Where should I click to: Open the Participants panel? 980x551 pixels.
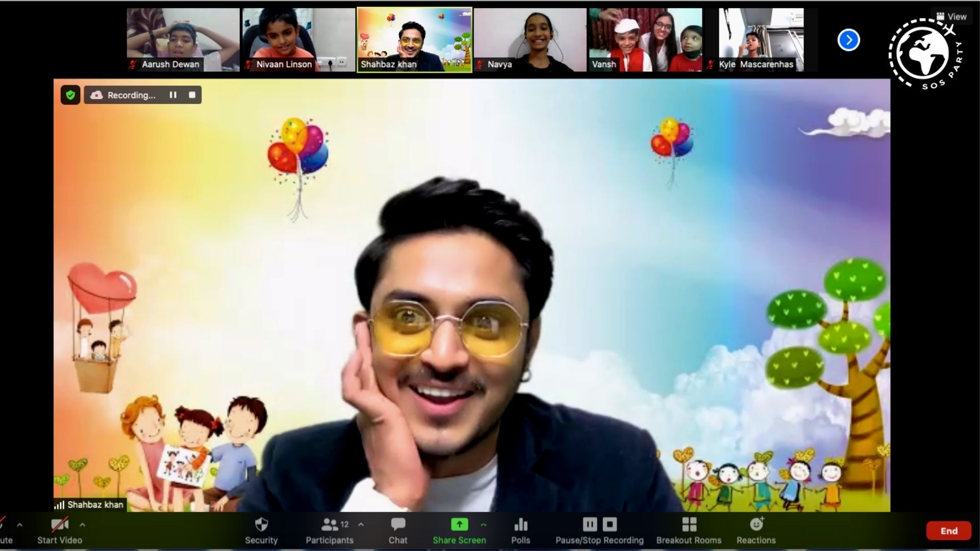[330, 531]
